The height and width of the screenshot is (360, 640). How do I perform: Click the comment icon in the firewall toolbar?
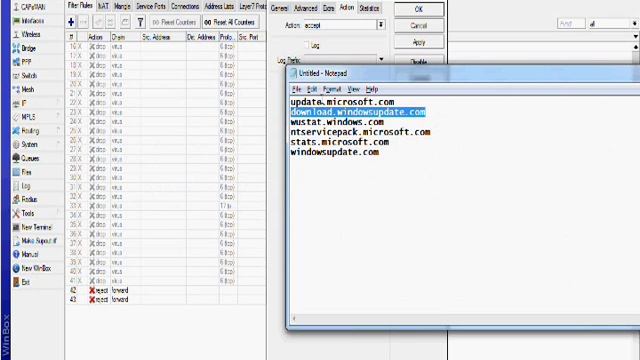[125, 22]
